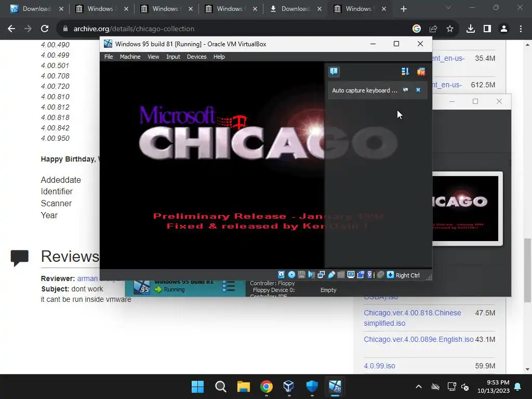
Task: Dismiss the Auto capture keyboard notification
Action: point(418,90)
